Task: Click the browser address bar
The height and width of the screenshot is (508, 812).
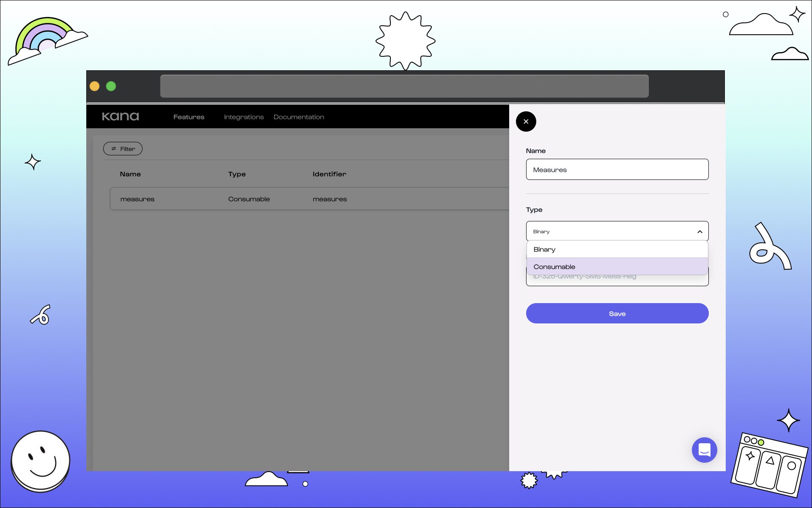Action: (404, 86)
